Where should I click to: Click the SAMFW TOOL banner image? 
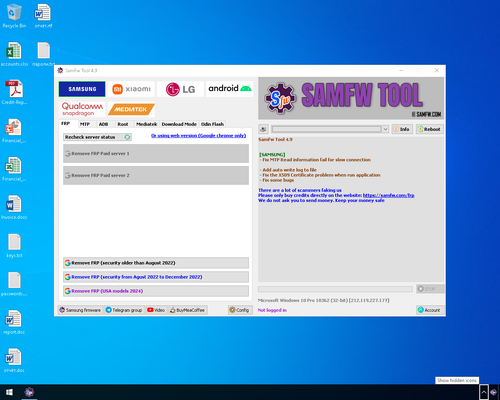[x=351, y=98]
